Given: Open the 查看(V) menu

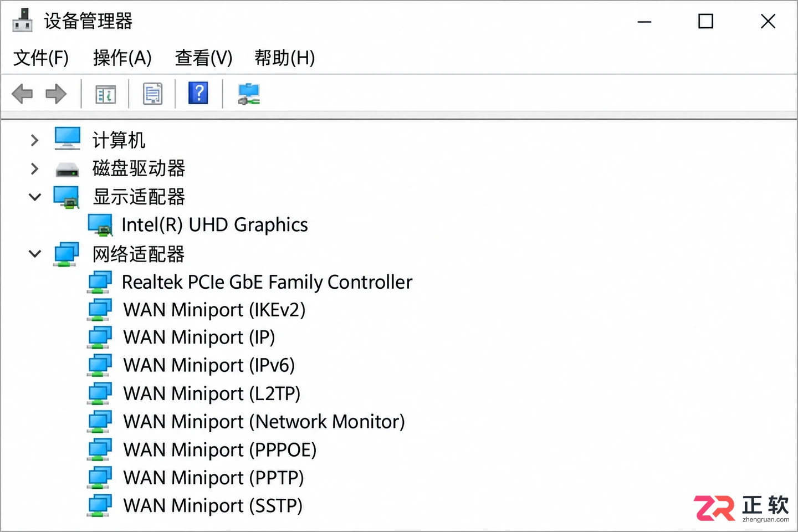Looking at the screenshot, I should (203, 58).
